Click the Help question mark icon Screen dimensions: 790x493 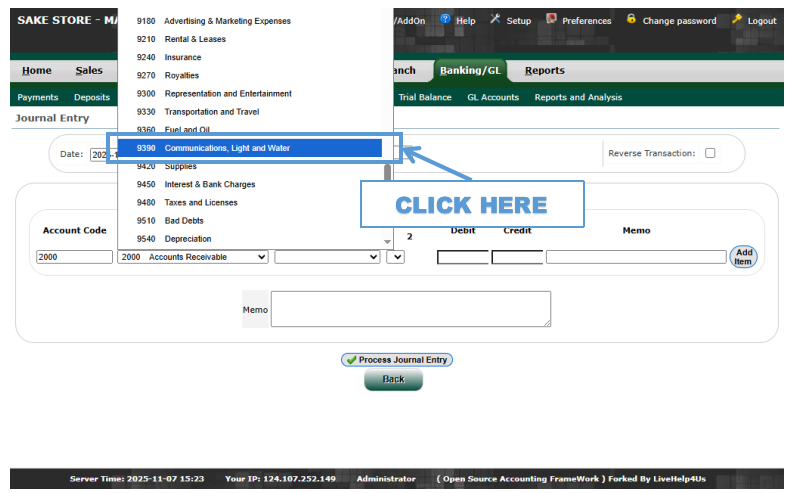pos(445,20)
